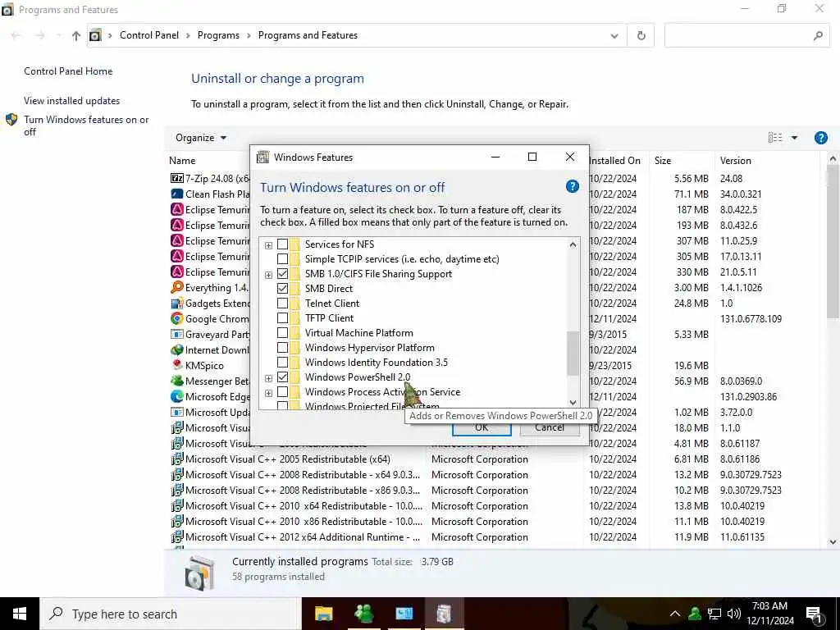The width and height of the screenshot is (840, 630).
Task: Expand Windows Process Activation Service node
Action: tap(268, 393)
